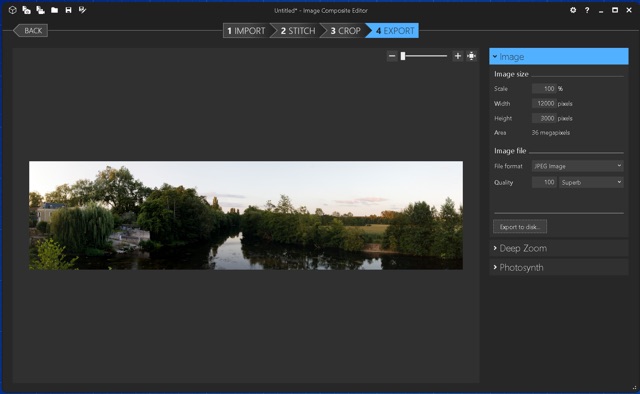Image resolution: width=640 pixels, height=394 pixels.
Task: Switch to the 1 IMPORT step
Action: [246, 31]
